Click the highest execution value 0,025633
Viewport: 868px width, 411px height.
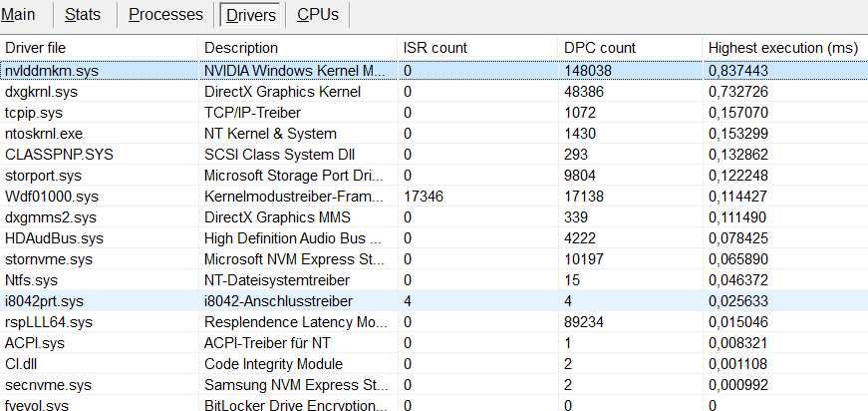(x=738, y=301)
